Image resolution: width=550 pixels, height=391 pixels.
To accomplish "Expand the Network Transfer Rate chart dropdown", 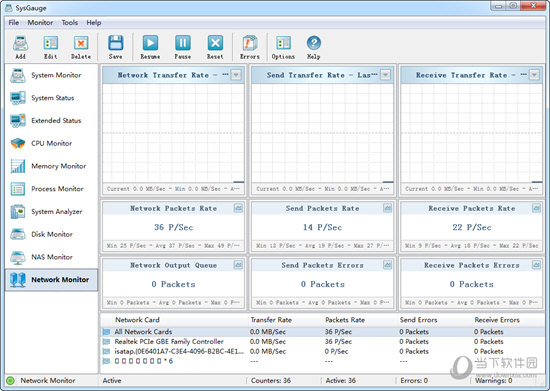I will coord(236,75).
